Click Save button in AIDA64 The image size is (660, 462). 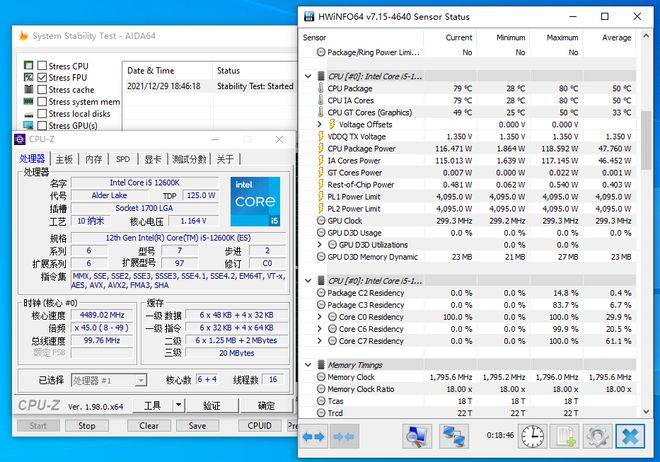click(197, 425)
